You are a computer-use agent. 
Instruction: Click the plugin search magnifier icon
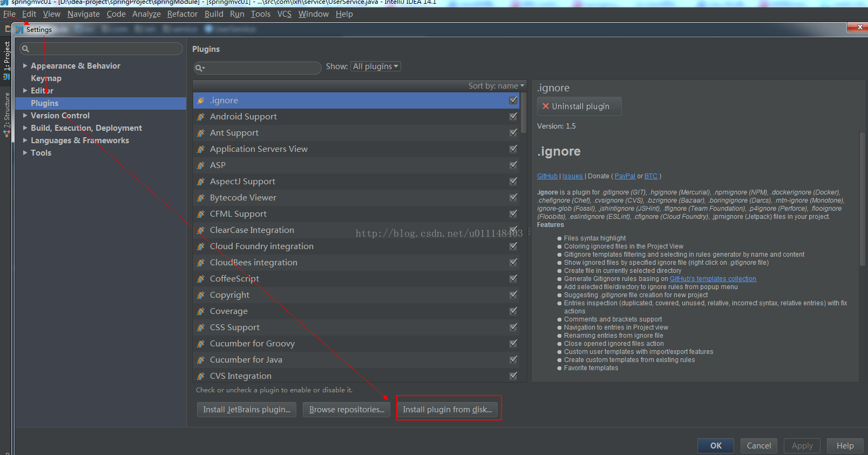click(200, 68)
